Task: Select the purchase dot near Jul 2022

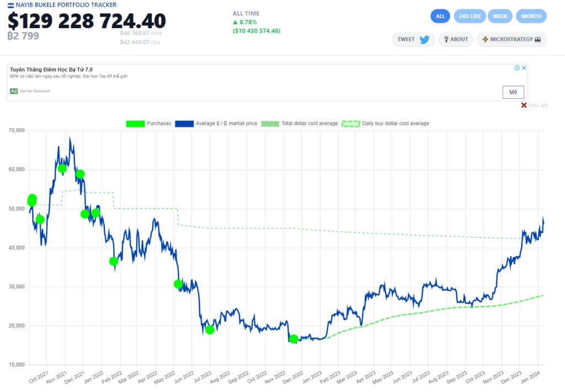Action: (210, 330)
